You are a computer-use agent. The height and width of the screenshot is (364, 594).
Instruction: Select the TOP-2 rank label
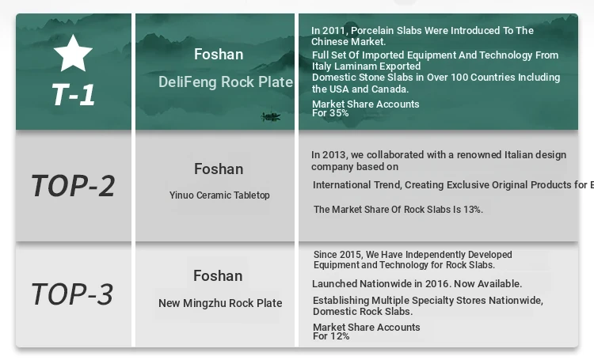[73, 185]
